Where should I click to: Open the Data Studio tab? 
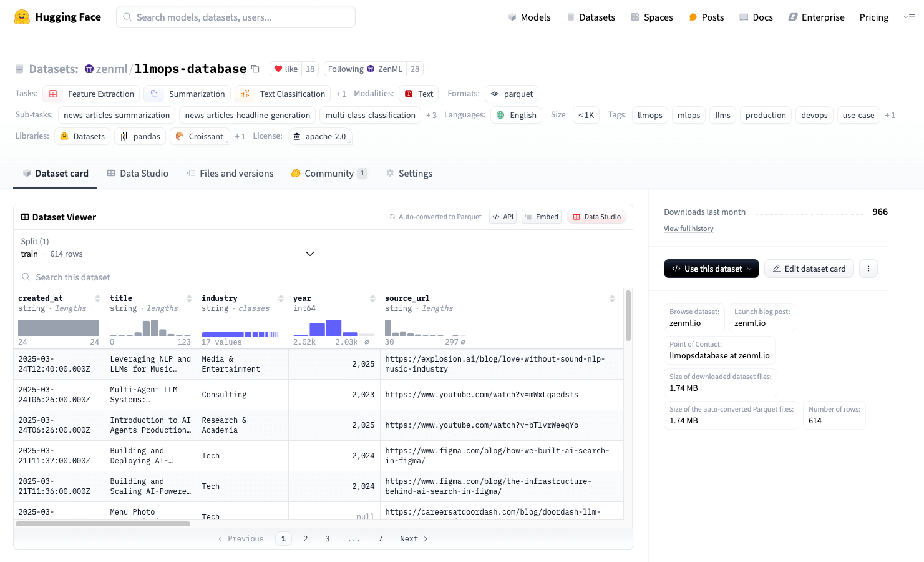pos(138,174)
